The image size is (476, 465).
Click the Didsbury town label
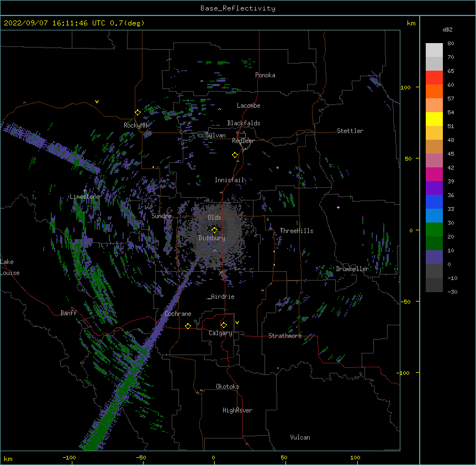pyautogui.click(x=212, y=238)
